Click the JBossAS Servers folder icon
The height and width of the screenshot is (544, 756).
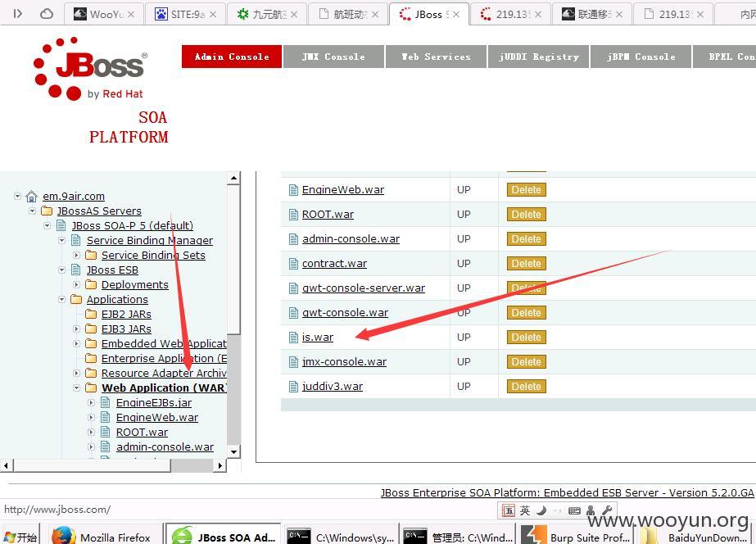pyautogui.click(x=47, y=211)
